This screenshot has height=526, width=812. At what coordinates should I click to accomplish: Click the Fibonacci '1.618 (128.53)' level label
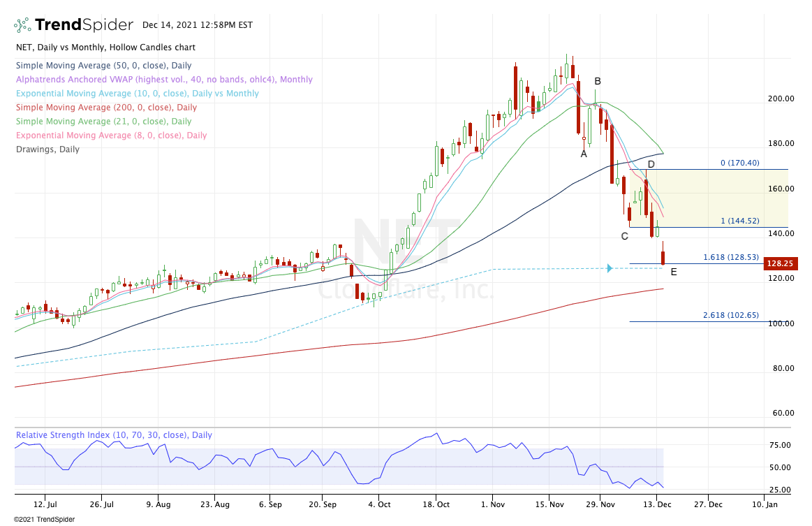point(731,257)
